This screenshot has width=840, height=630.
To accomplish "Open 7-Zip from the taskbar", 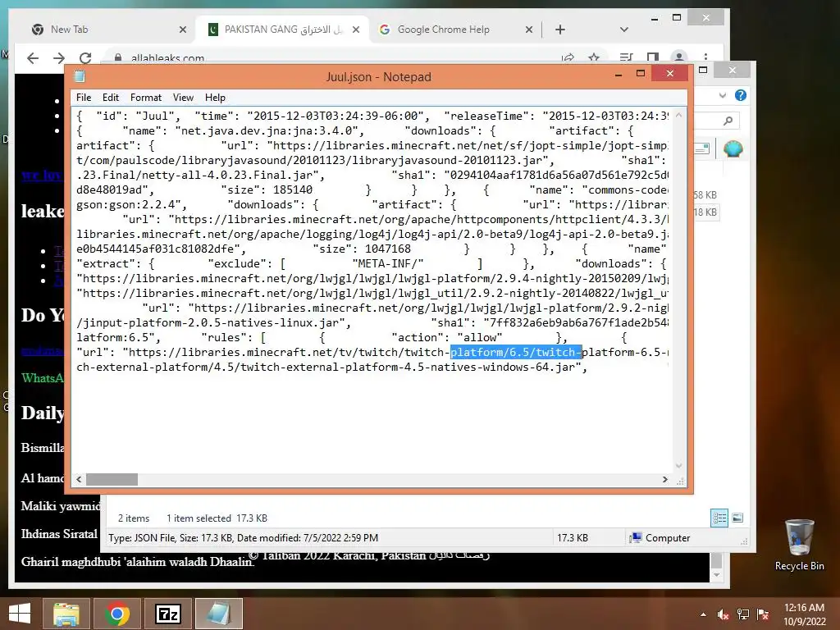I will [168, 614].
